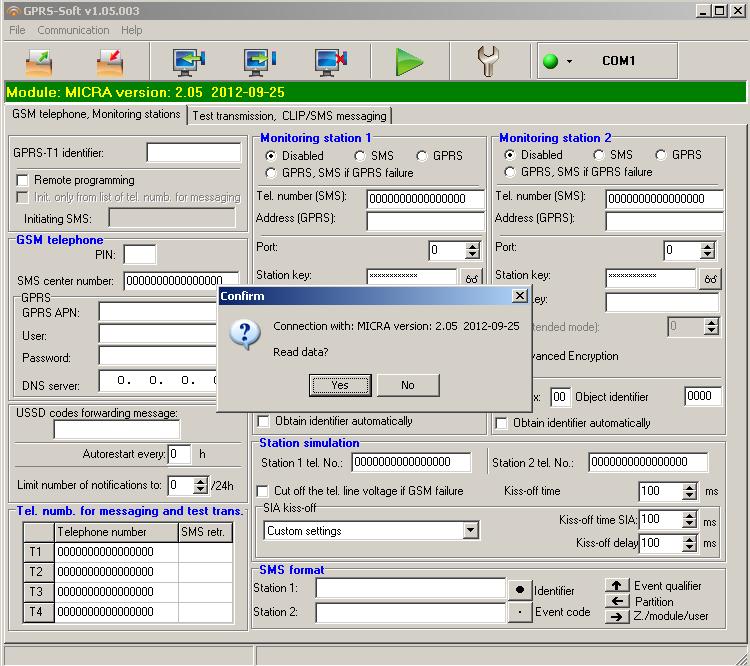Click the question mark icon in Confirm dialog

245,334
